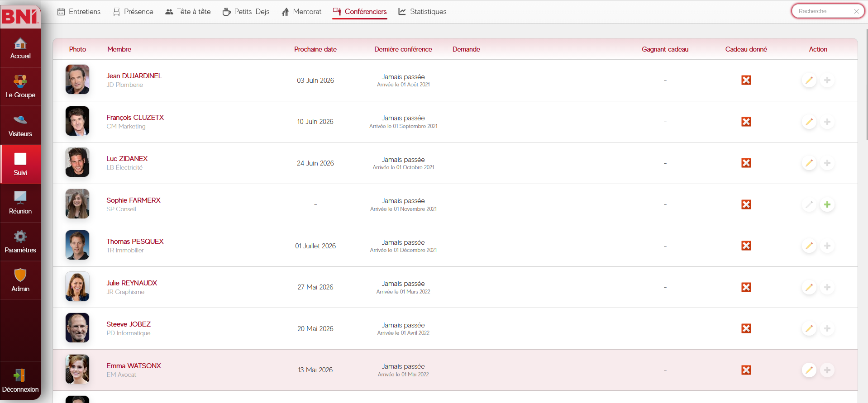Screen dimensions: 868x403
Task: Click Jean DUJARDINEL's photo thumbnail
Action: [x=77, y=80]
